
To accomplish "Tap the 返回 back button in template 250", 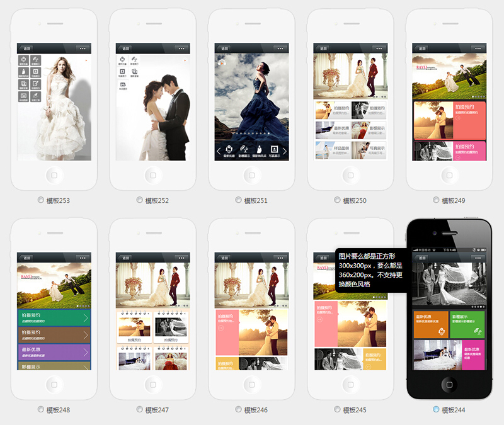I will click(x=322, y=48).
